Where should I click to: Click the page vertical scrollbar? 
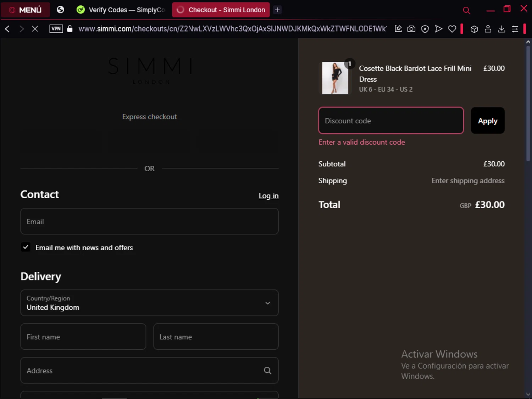(x=528, y=103)
